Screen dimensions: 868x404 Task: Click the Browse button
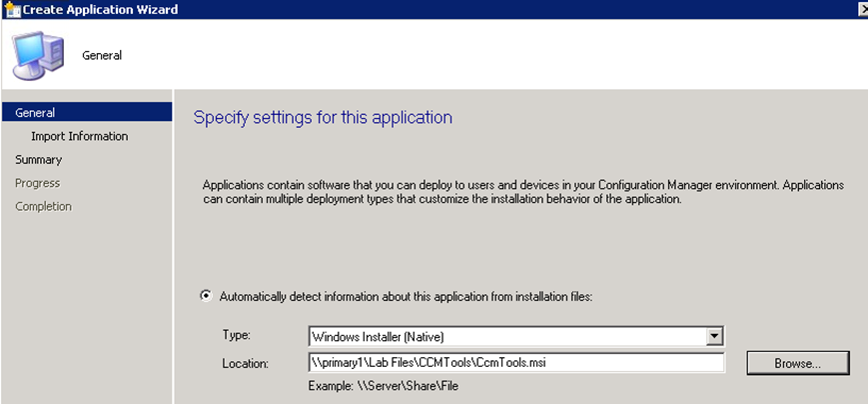(x=798, y=364)
